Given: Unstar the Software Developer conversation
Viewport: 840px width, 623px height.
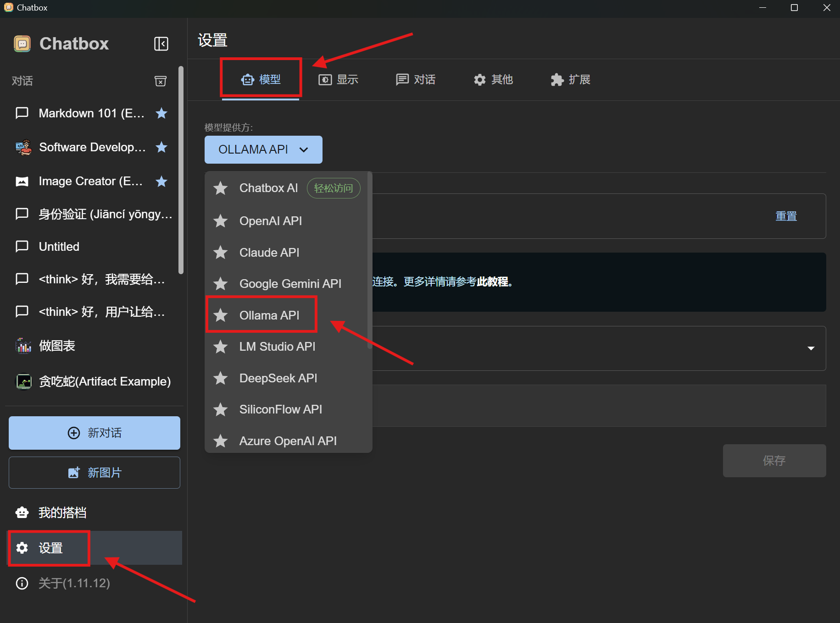Looking at the screenshot, I should coord(161,147).
